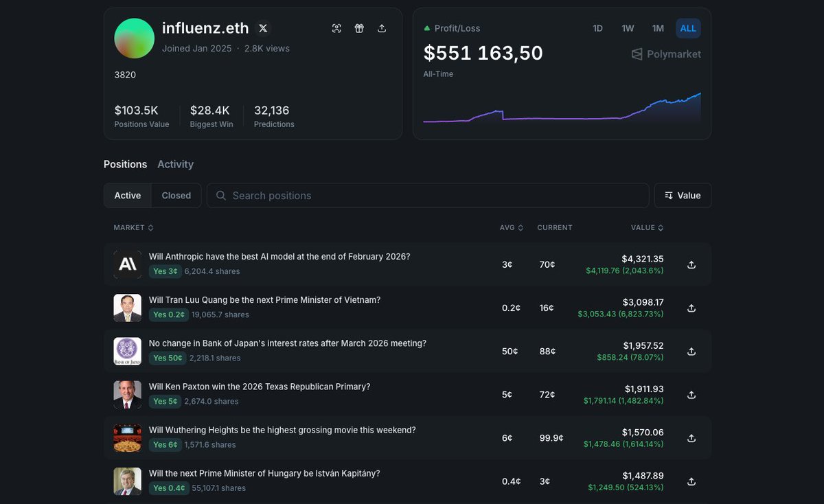The width and height of the screenshot is (824, 504).
Task: Click the search magnifier icon
Action: point(221,196)
